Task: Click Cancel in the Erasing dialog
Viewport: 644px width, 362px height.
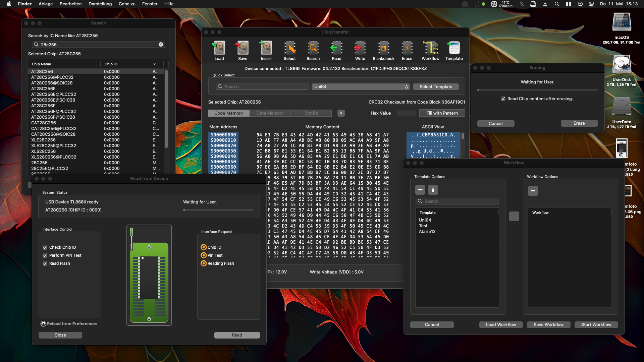Action: (495, 123)
